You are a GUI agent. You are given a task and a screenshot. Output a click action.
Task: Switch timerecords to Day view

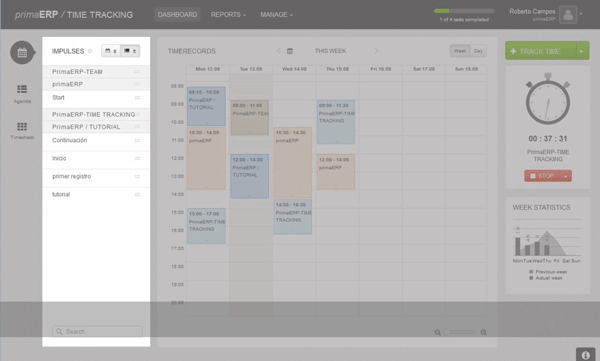tap(478, 51)
